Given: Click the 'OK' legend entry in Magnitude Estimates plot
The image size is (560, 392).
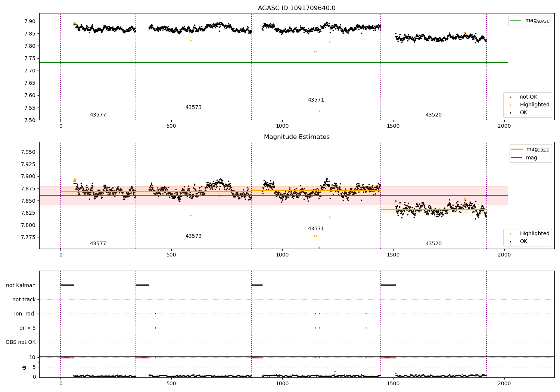Looking at the screenshot, I should (523, 242).
